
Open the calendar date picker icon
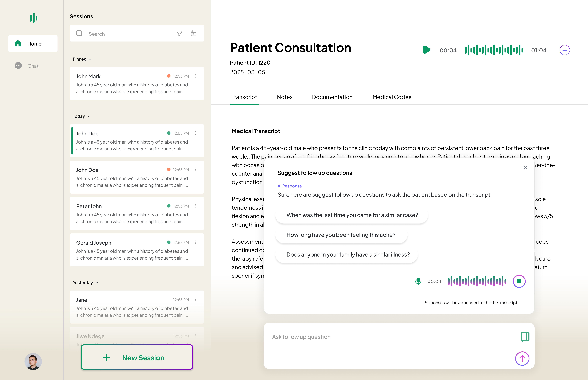(x=193, y=33)
